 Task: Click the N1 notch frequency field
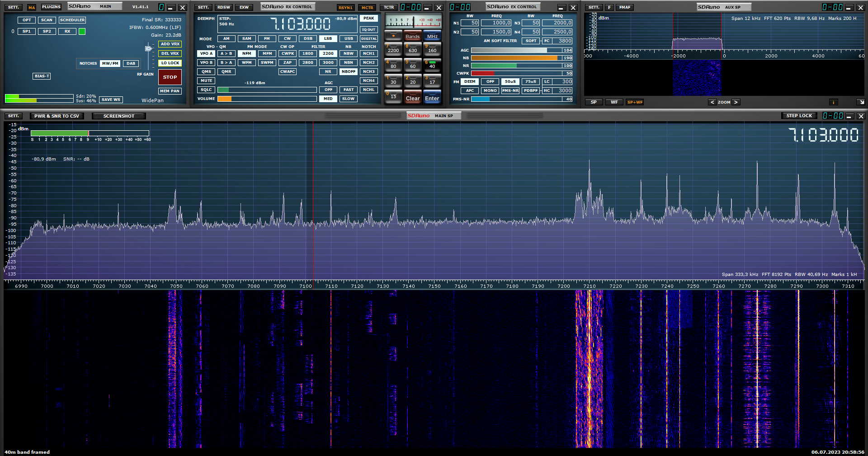(496, 23)
